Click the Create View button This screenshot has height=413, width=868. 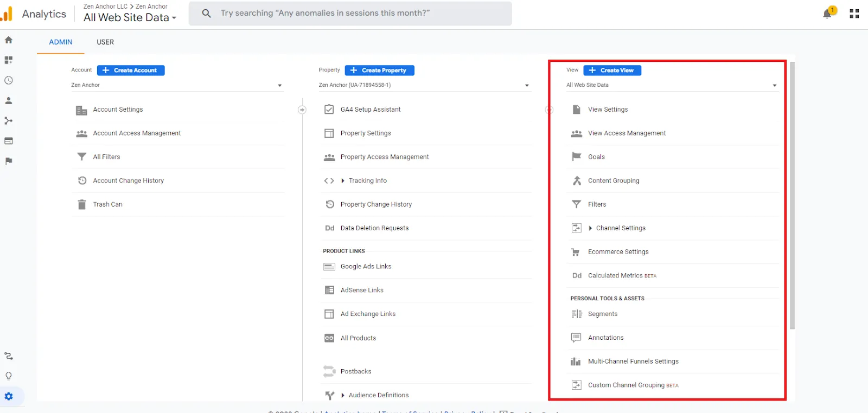click(x=612, y=70)
